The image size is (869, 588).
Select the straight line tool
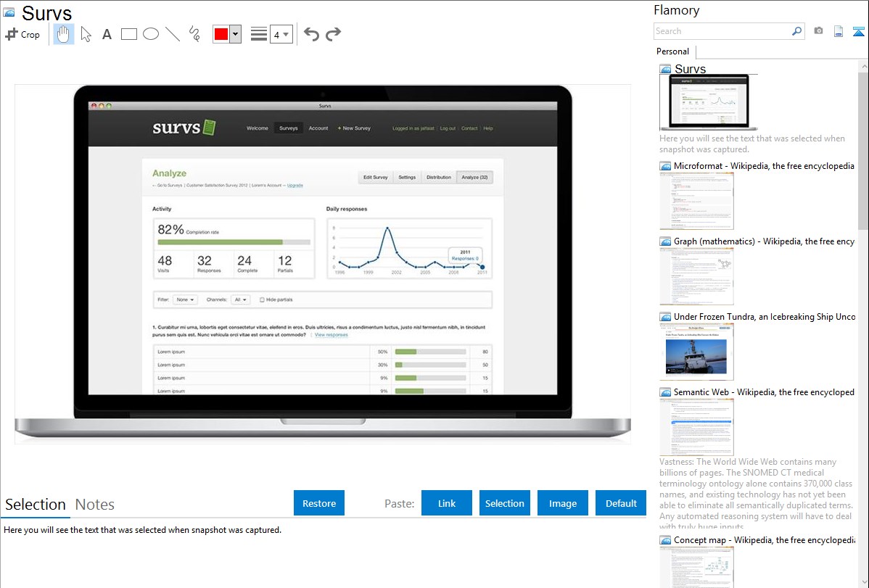[x=173, y=34]
